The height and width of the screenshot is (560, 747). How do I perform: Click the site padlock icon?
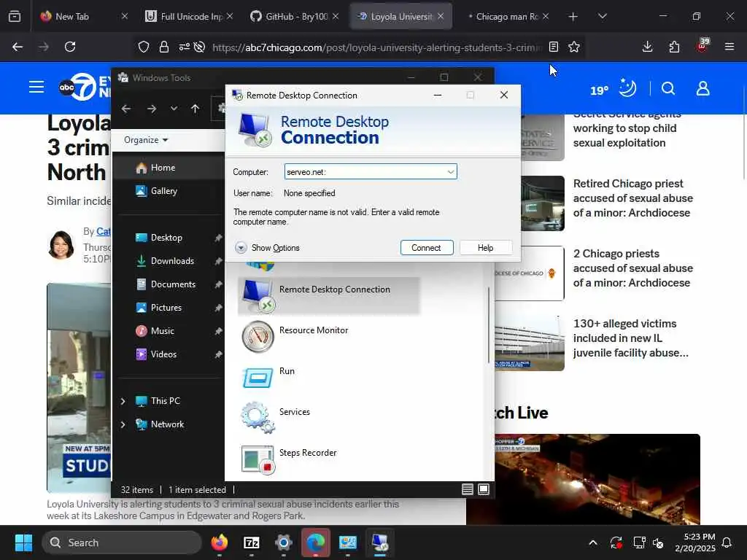tap(164, 47)
